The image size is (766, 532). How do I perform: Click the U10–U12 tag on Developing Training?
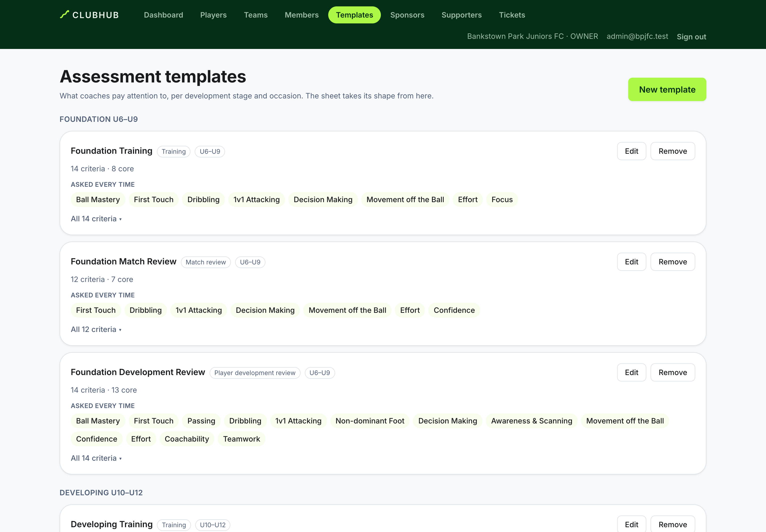coord(212,525)
